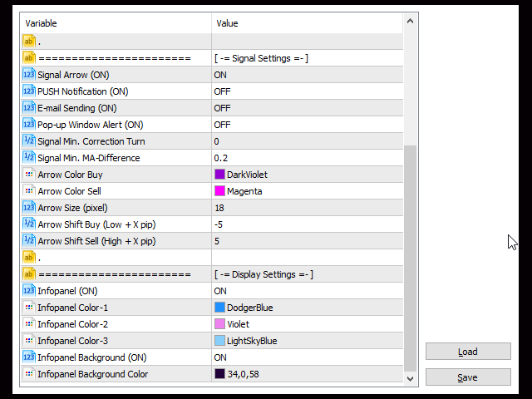This screenshot has height=399, width=532.
Task: Click the Violet color swatch for Infopanel Color-2
Action: click(x=220, y=324)
